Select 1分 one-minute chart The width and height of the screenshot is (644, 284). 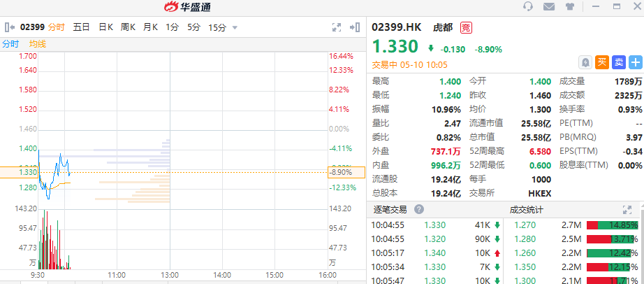(x=173, y=27)
